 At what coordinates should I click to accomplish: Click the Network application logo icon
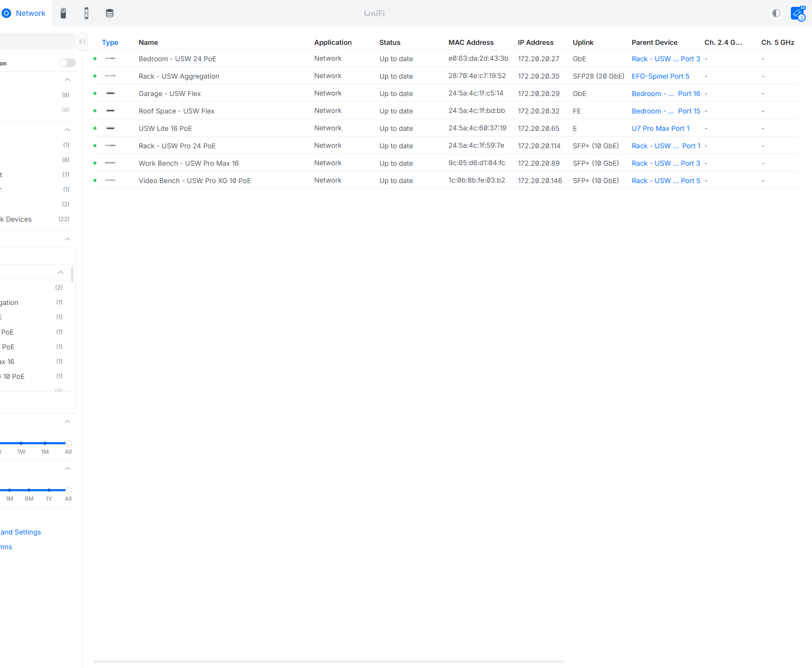pos(6,13)
